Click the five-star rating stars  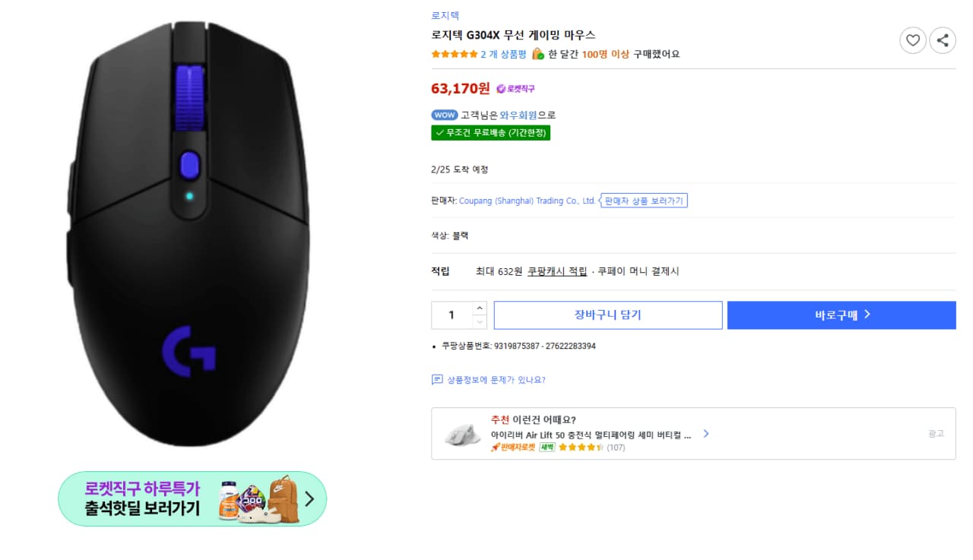454,54
